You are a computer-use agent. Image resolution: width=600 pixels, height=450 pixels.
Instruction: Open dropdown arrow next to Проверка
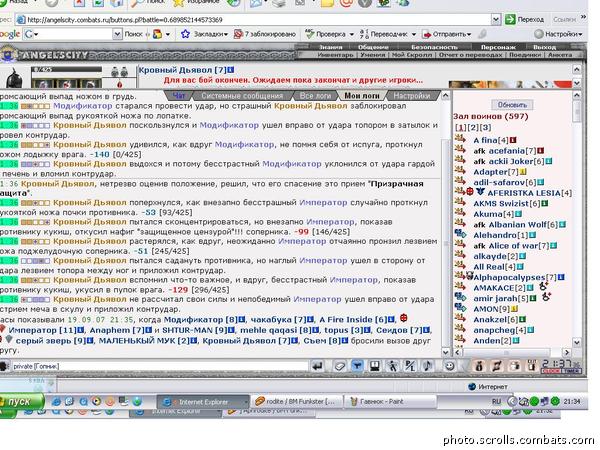(352, 34)
